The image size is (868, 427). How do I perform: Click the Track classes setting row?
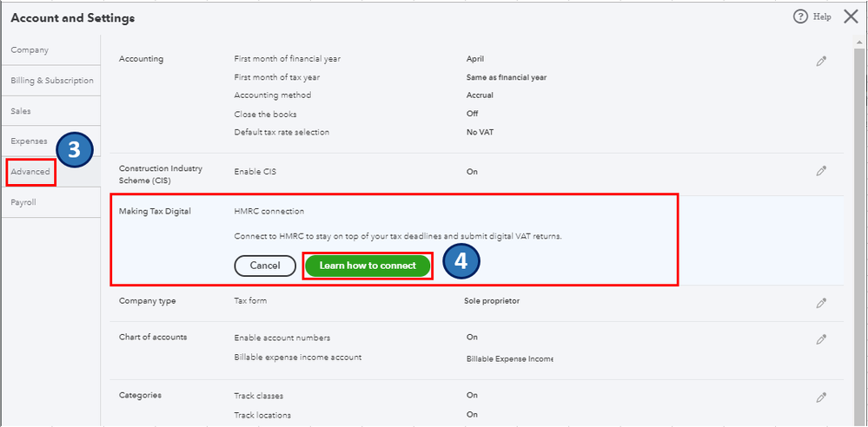click(x=259, y=396)
